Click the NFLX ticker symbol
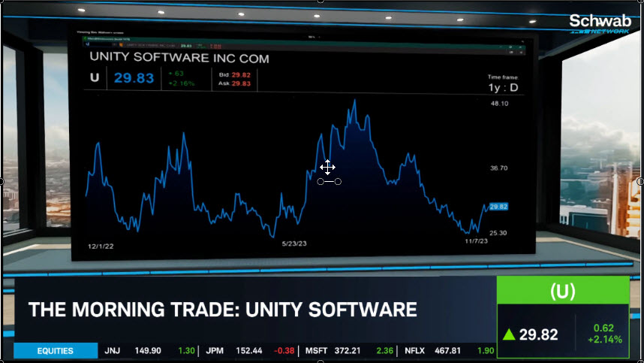Image resolution: width=644 pixels, height=363 pixels. tap(415, 351)
